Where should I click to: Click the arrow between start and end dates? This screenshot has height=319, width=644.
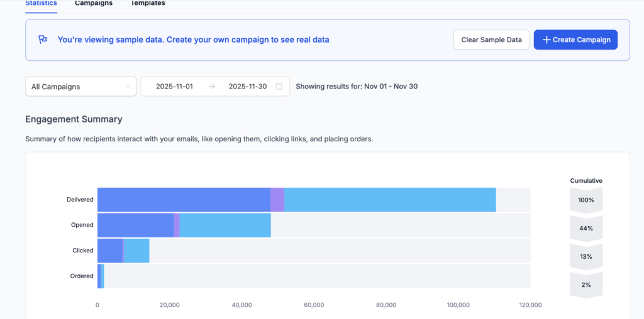click(x=211, y=87)
